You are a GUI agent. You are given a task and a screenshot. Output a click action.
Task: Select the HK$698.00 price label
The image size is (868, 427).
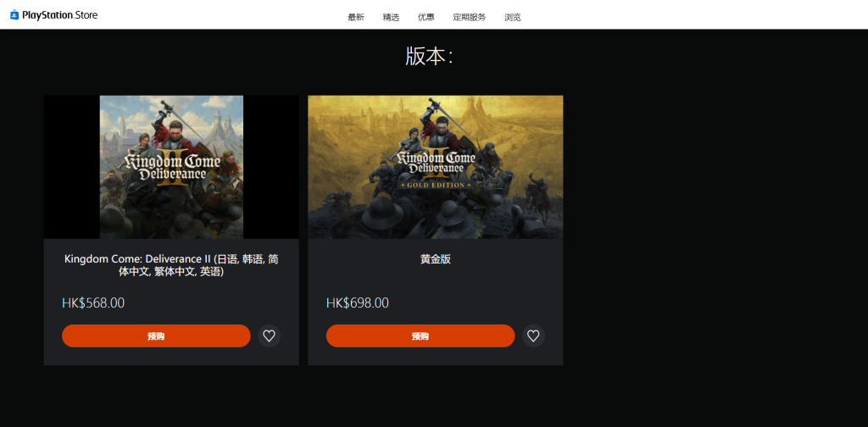pos(358,303)
